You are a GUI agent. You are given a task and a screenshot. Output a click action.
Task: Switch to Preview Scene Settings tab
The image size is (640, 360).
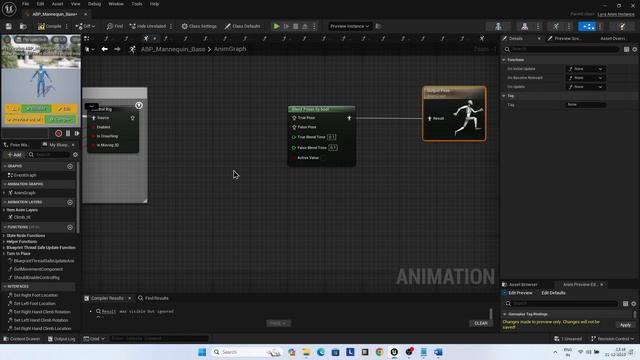click(565, 38)
